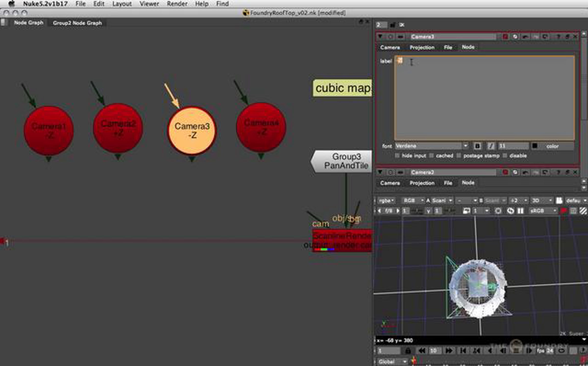Select the Camera4 node

(261, 127)
